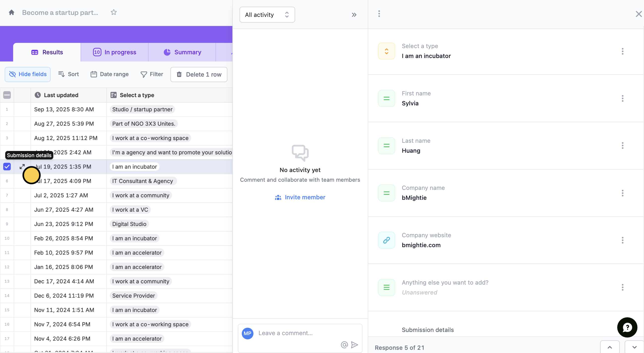Open vertical dots menu above response fields
This screenshot has height=353, width=644.
click(x=379, y=14)
